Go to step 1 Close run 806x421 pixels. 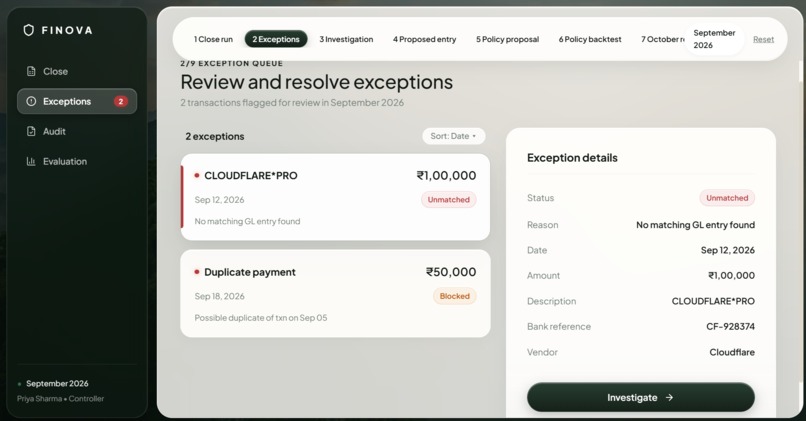[213, 39]
